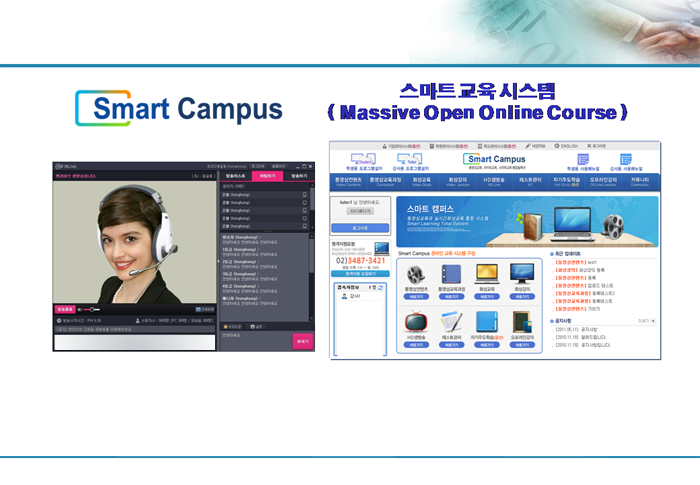Image resolution: width=700 pixels, height=485 pixels.
Task: Click the emoticon button below NLive chat
Action: (x=233, y=327)
